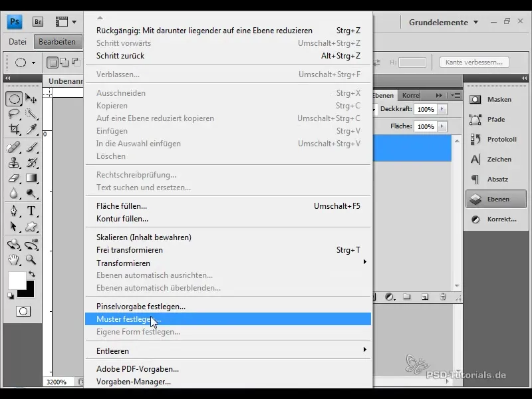Select the Brush tool
This screenshot has width=532, height=399.
coord(31,148)
